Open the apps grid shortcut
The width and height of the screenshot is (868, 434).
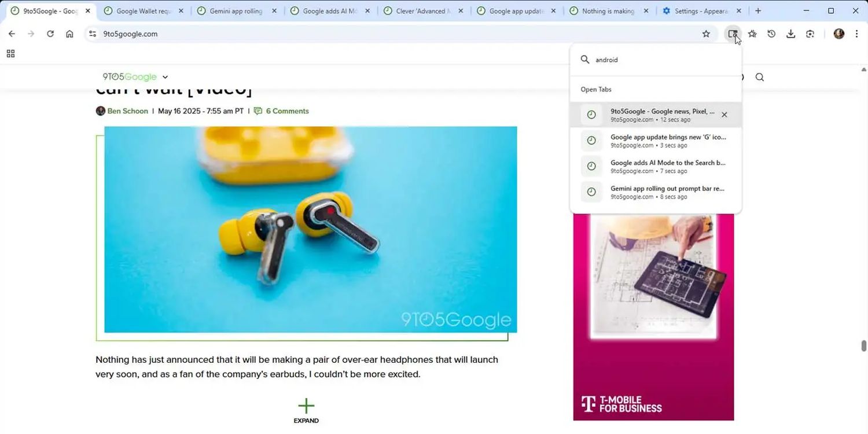[x=10, y=54]
